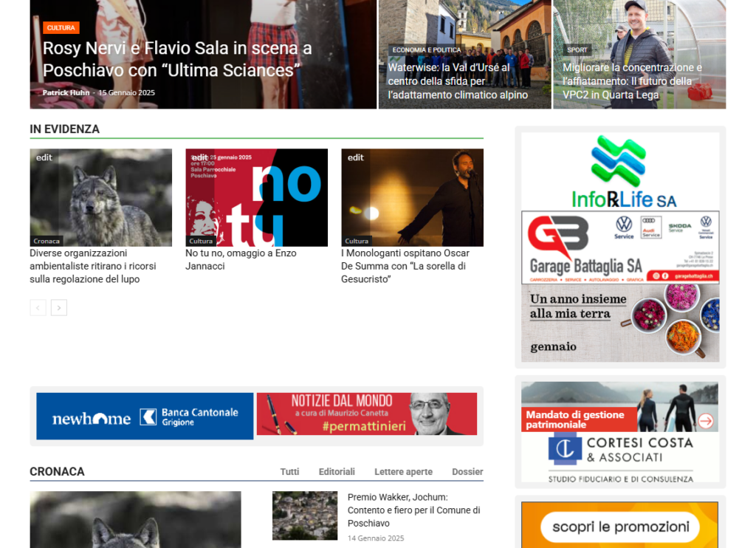Click the previous arrow under In Evidenza

[38, 308]
